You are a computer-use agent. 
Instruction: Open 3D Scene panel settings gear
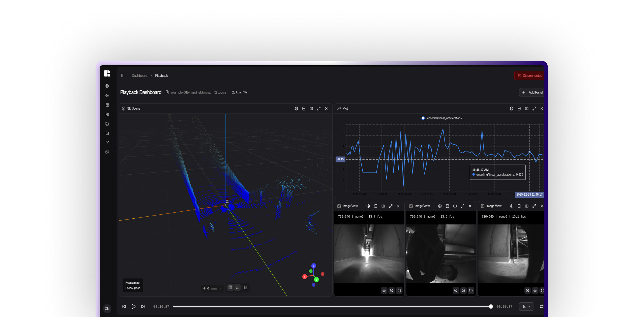(x=296, y=109)
